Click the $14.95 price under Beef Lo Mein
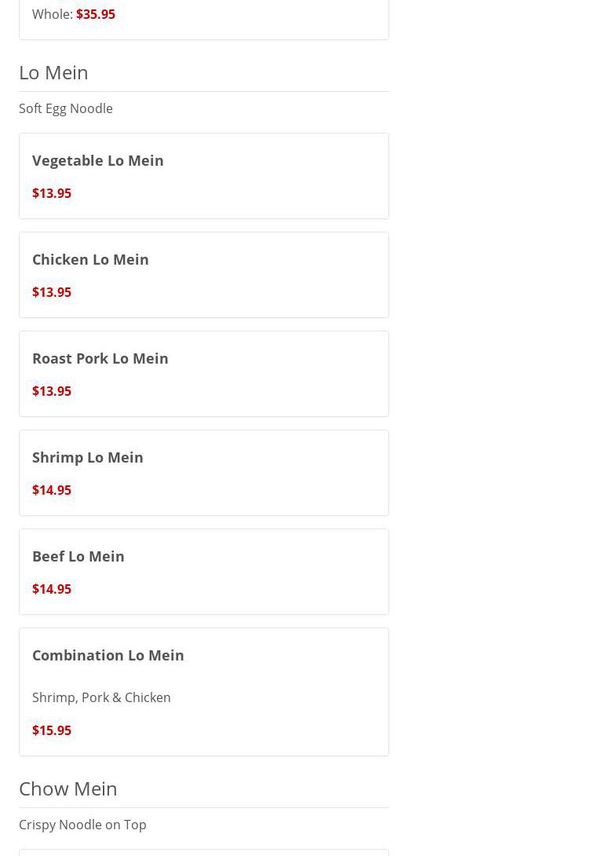 point(52,589)
